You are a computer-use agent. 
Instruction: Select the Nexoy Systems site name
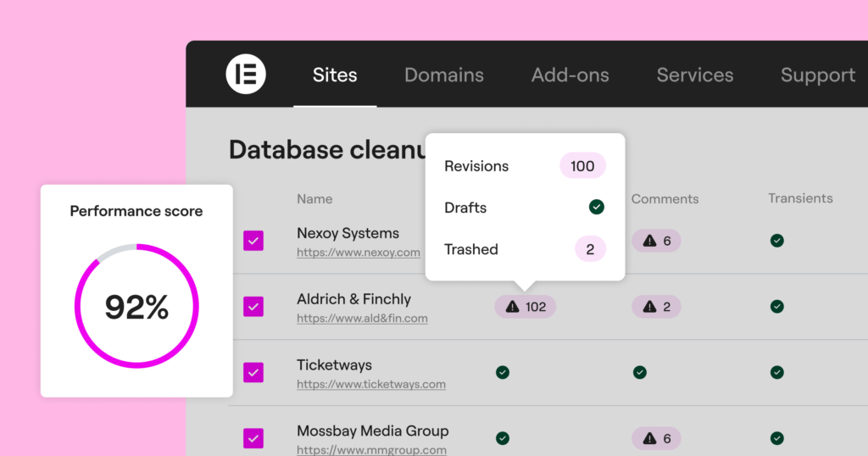coord(348,233)
